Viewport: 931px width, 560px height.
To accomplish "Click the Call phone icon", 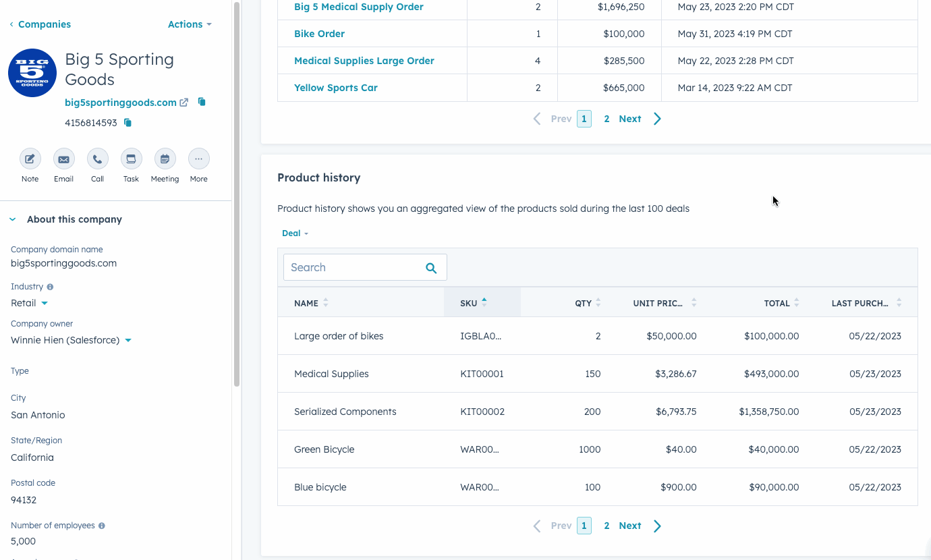I will coord(97,159).
